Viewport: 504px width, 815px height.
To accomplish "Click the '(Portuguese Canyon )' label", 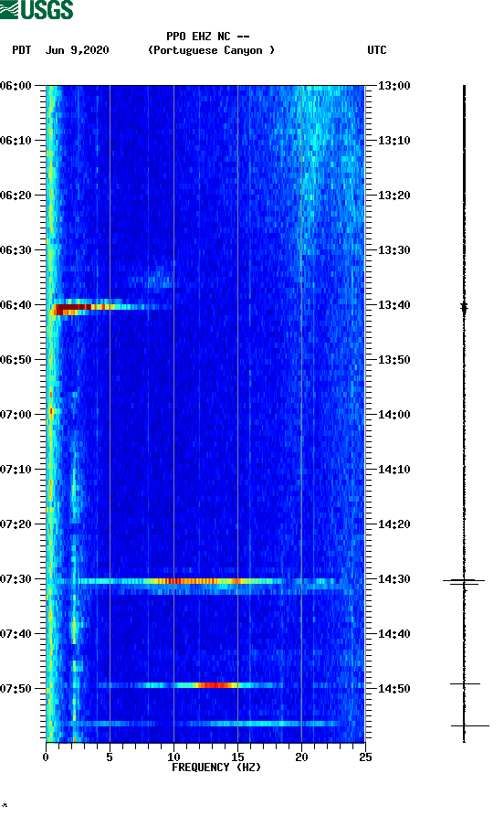I will point(211,50).
